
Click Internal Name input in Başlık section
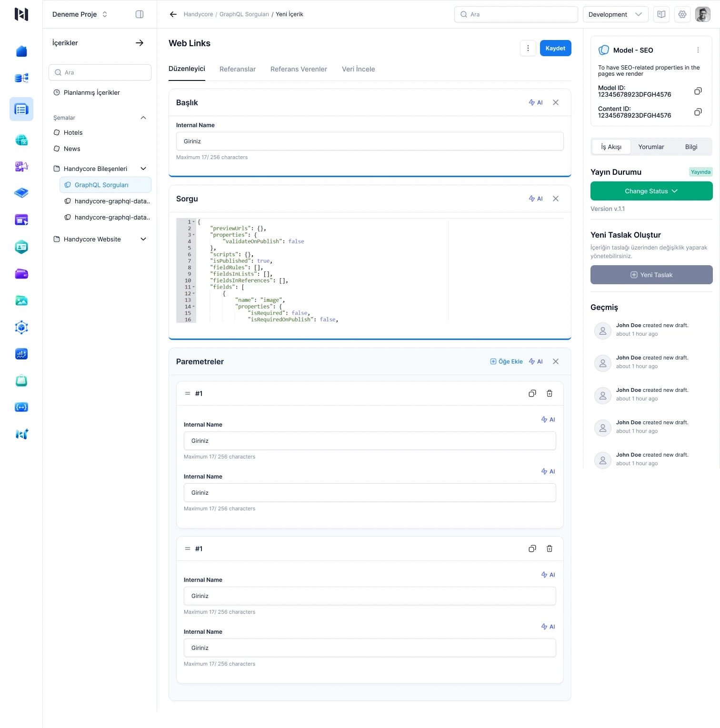[370, 141]
